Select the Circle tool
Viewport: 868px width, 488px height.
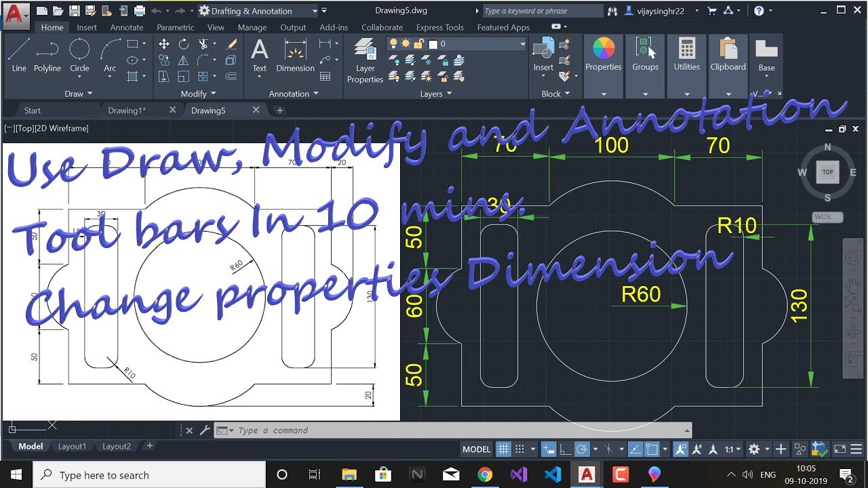(x=79, y=54)
